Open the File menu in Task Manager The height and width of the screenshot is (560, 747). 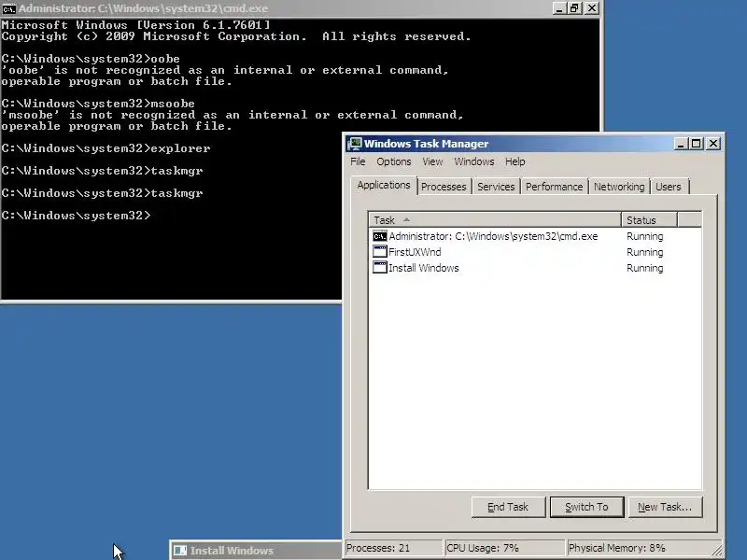pos(358,161)
